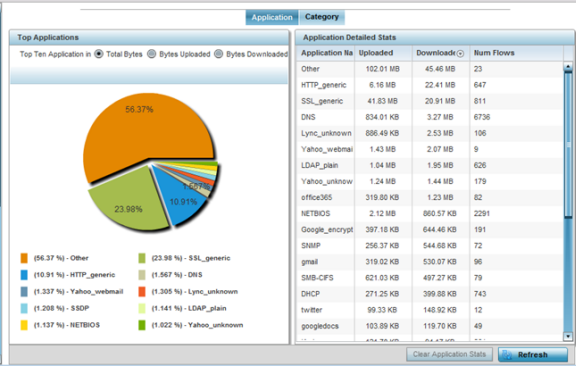Select the DHCP table row
Screen dimensions: 576x366
430,294
